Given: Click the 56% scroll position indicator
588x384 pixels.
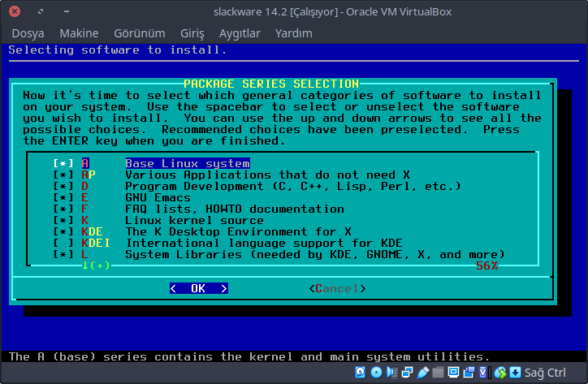Looking at the screenshot, I should tap(486, 265).
